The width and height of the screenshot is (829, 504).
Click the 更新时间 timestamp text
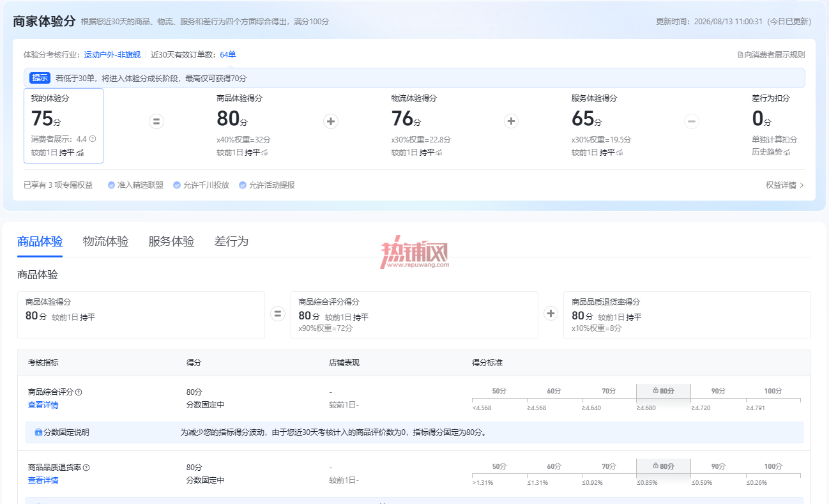tap(734, 22)
